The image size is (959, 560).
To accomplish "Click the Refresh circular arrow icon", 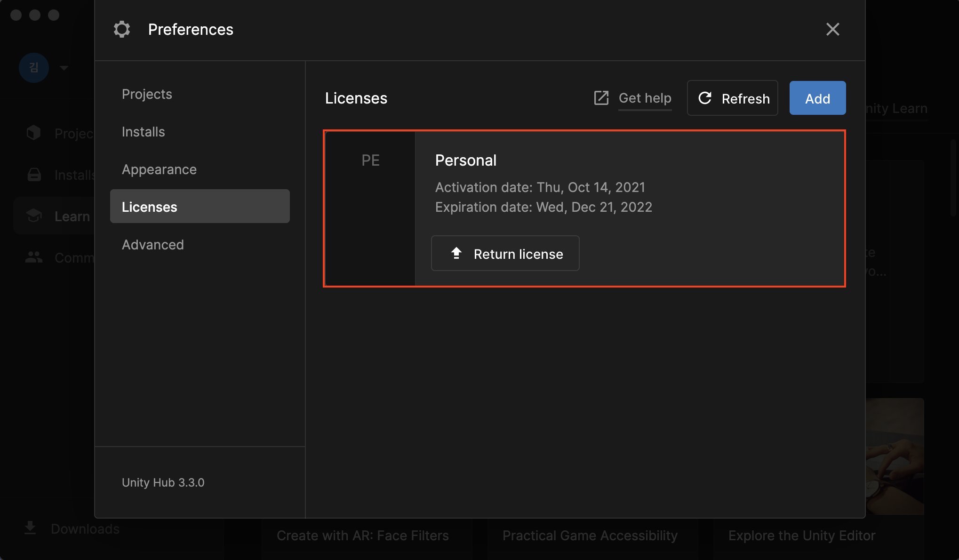I will click(704, 98).
